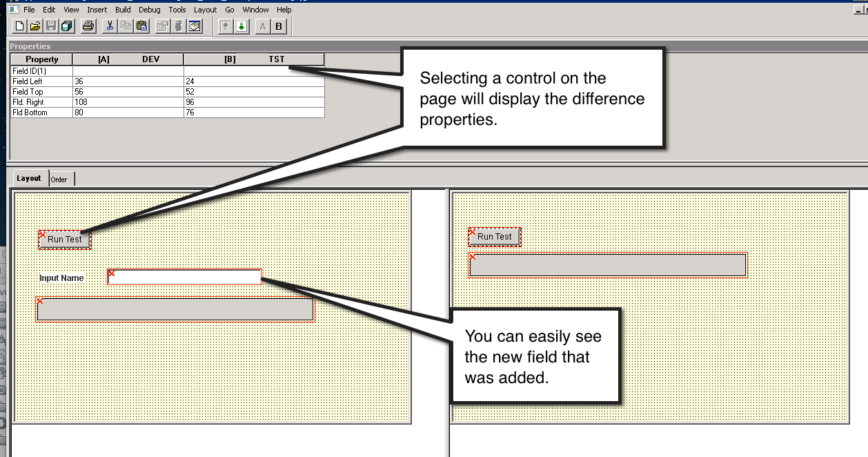868x457 pixels.
Task: Click the up-arrow toolbar button
Action: pyautogui.click(x=226, y=26)
